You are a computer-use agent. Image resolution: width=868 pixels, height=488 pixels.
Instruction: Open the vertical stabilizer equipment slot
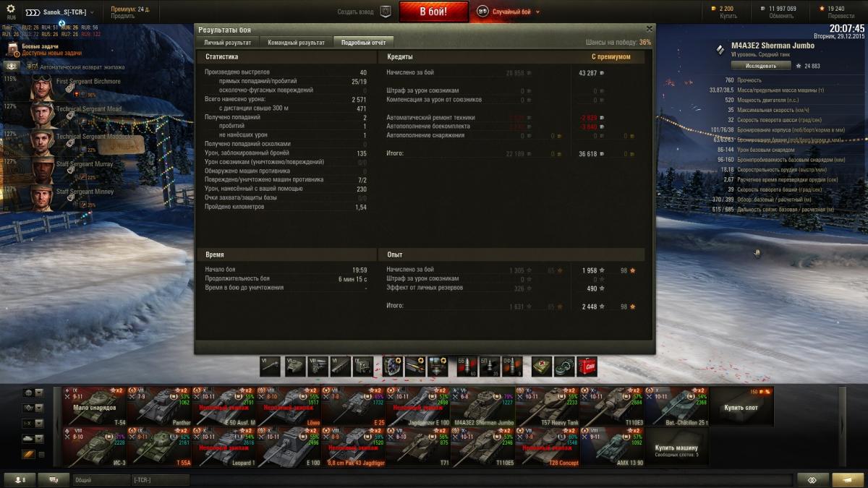439,367
